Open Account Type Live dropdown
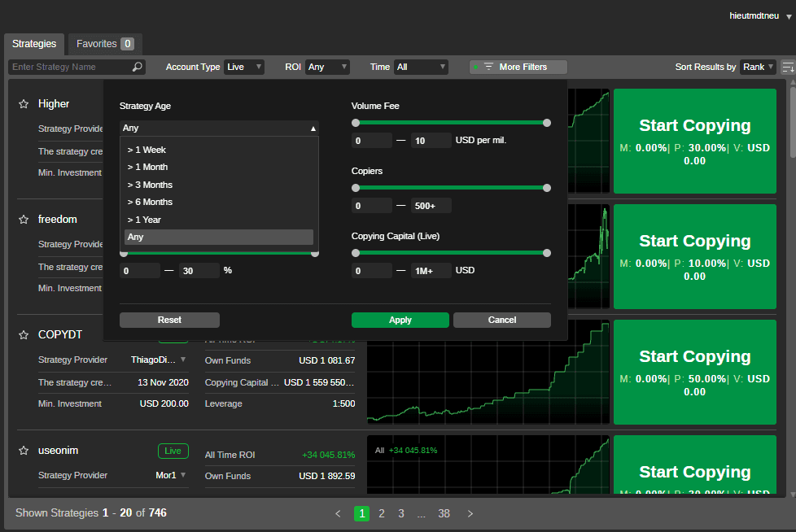Image resolution: width=796 pixels, height=532 pixels. pyautogui.click(x=244, y=67)
